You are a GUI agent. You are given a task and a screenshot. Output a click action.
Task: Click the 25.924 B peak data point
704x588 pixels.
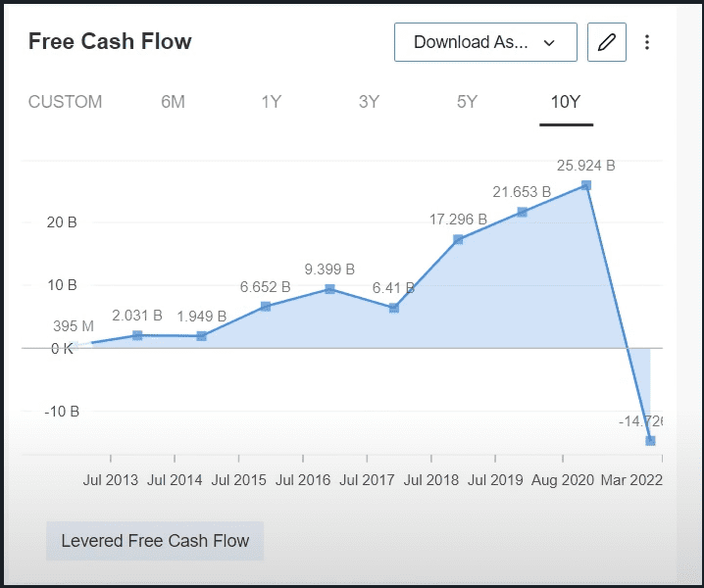pyautogui.click(x=586, y=185)
